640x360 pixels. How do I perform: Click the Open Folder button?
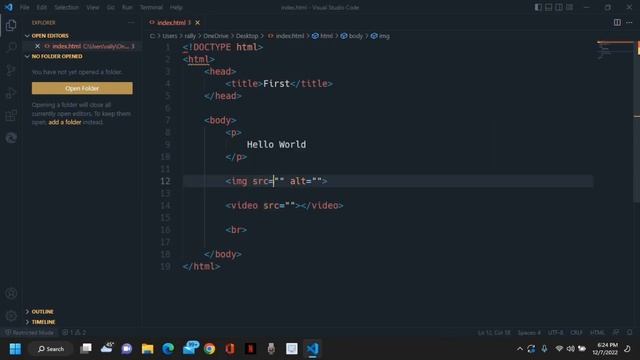point(82,88)
